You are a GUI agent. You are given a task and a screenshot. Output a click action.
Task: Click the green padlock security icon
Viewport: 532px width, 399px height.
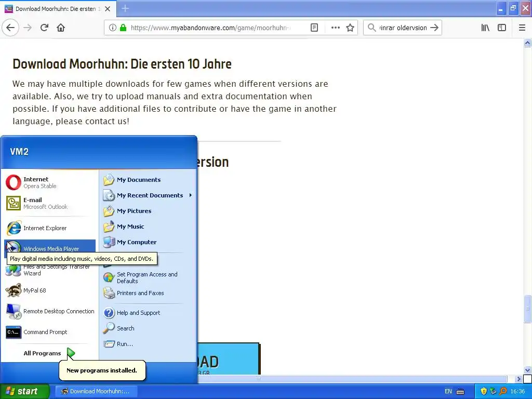pos(123,28)
